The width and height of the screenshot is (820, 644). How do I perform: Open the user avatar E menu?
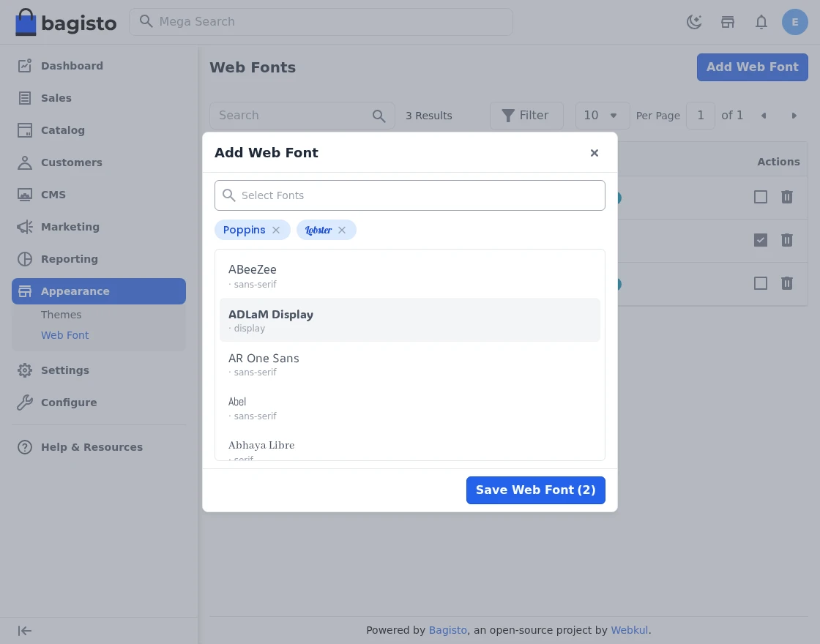pos(794,22)
